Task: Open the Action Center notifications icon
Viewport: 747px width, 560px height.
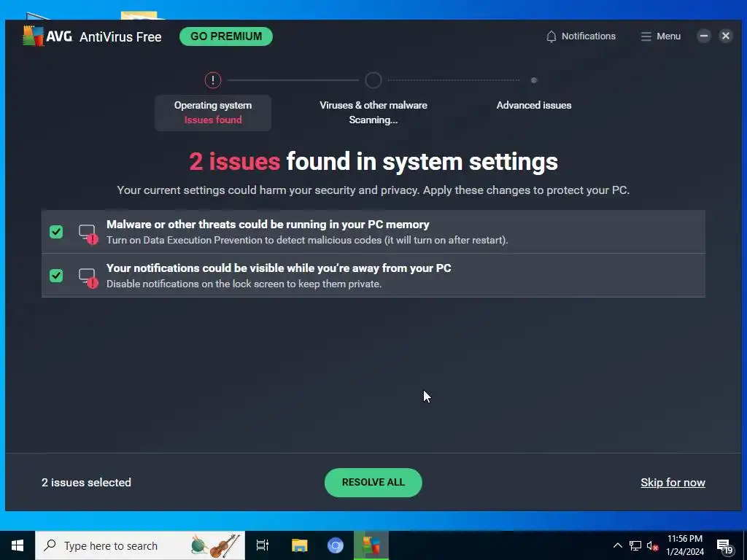Action: coord(725,545)
